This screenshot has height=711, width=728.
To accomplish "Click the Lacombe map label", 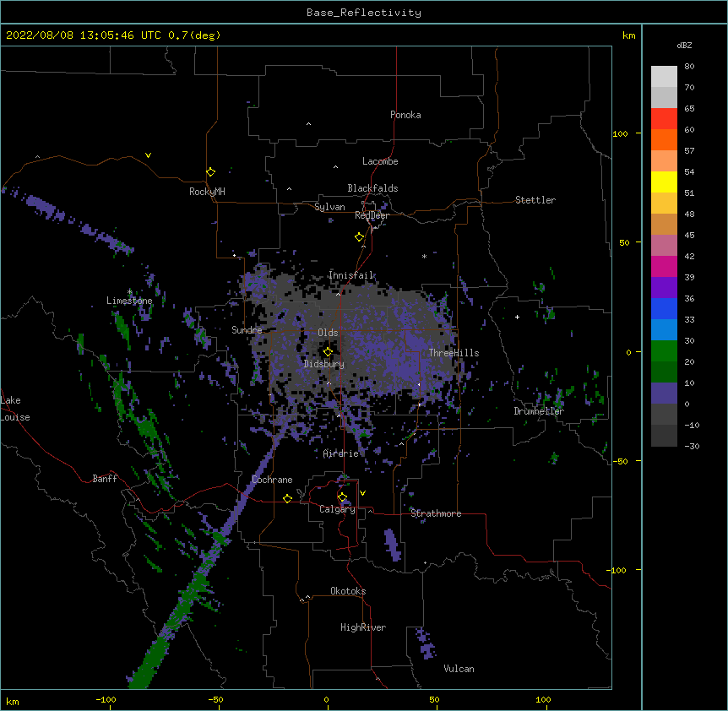I will click(x=380, y=161).
